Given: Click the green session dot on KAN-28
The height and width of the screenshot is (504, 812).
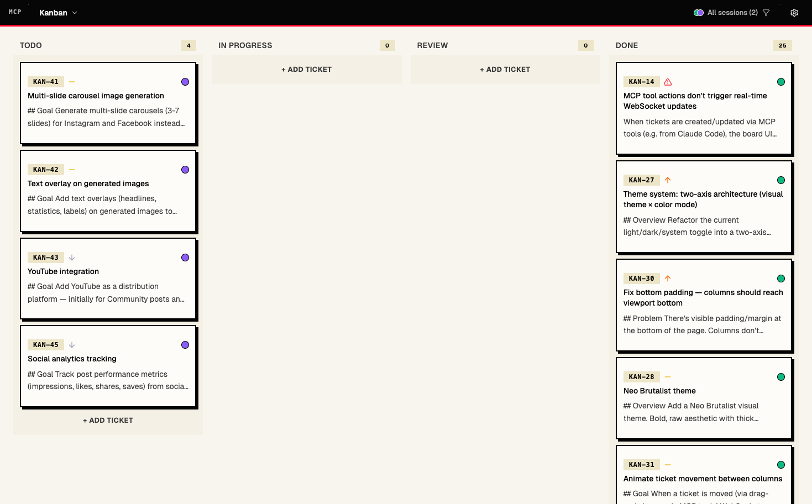Looking at the screenshot, I should click(x=781, y=377).
